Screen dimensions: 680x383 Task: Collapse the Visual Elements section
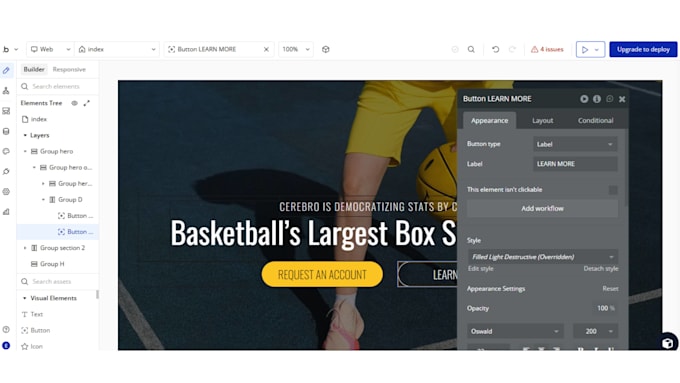(25, 298)
